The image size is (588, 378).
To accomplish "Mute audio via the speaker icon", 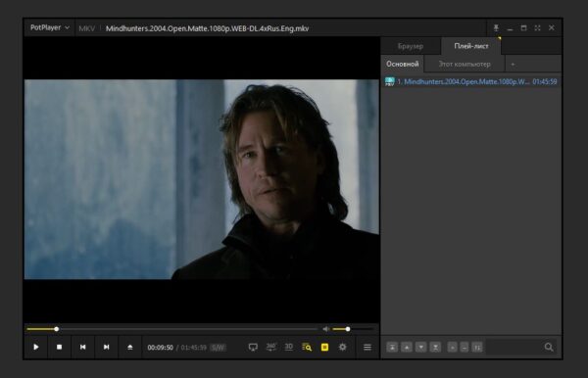I will [x=326, y=329].
